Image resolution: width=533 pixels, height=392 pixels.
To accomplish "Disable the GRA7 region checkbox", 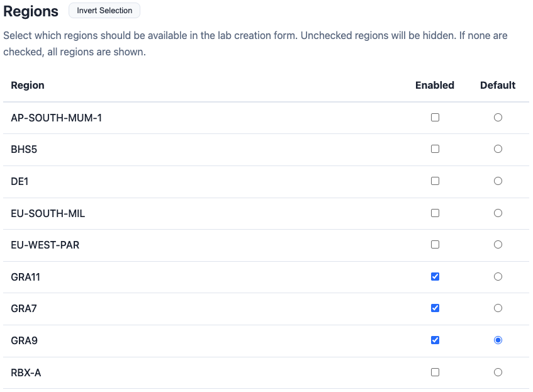I will tap(435, 308).
